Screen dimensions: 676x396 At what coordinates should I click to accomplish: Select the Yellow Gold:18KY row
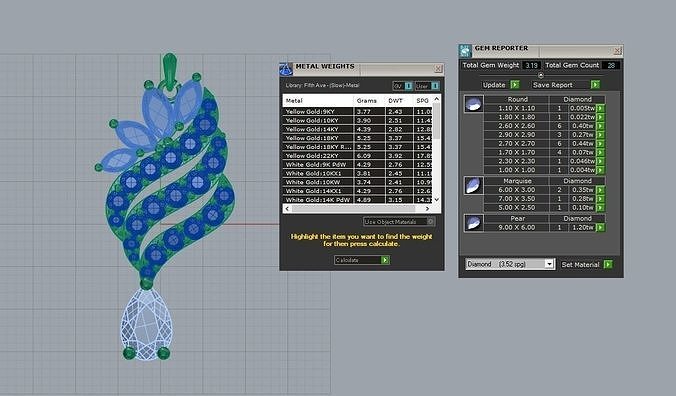[x=357, y=138]
